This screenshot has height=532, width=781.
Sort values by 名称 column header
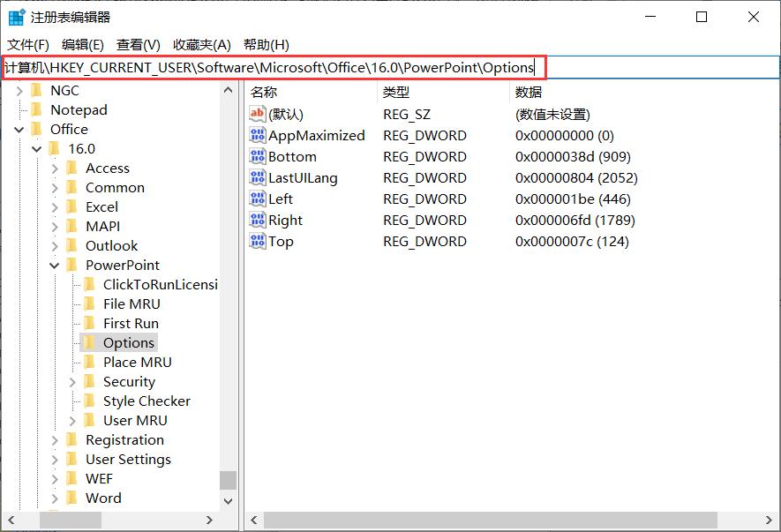(264, 92)
